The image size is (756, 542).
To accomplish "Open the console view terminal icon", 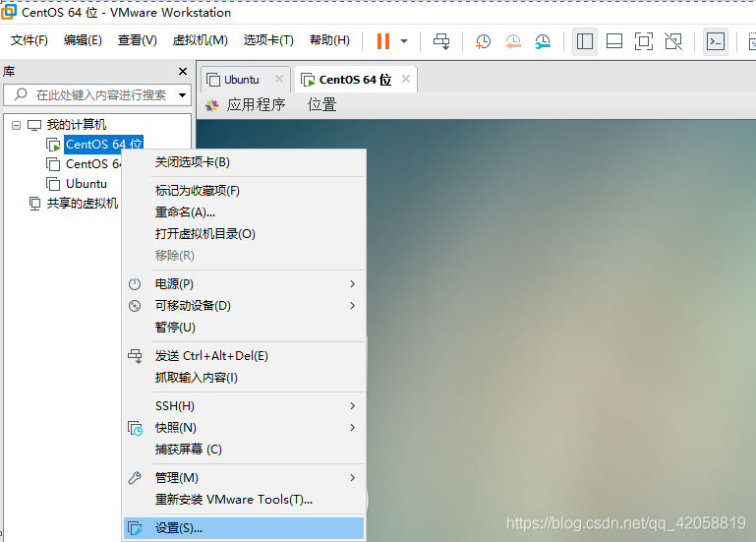I will pyautogui.click(x=716, y=41).
